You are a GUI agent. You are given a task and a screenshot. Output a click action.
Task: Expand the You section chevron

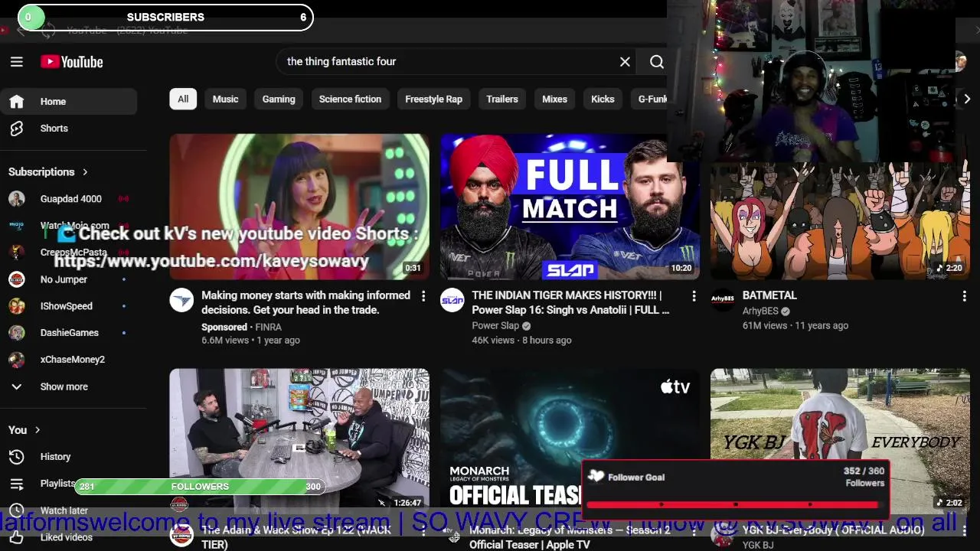[x=37, y=430]
